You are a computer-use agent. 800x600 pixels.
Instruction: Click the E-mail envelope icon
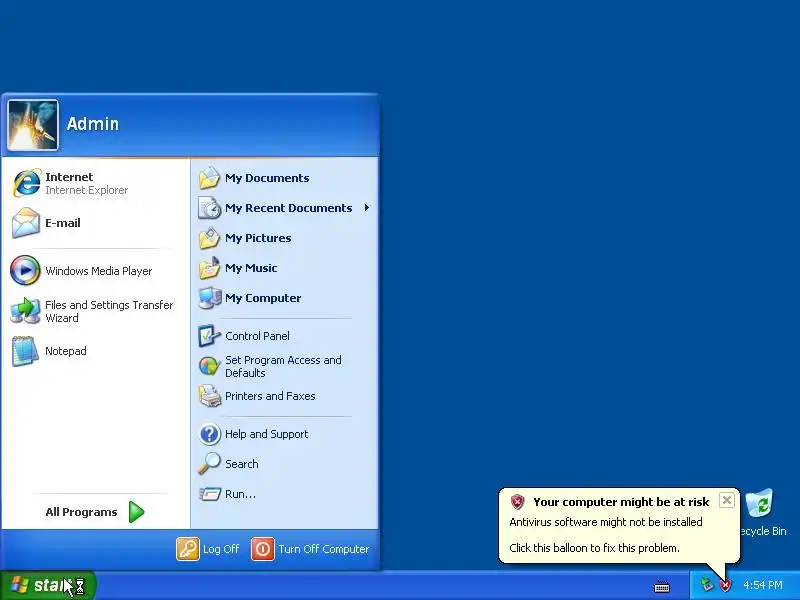[26, 223]
